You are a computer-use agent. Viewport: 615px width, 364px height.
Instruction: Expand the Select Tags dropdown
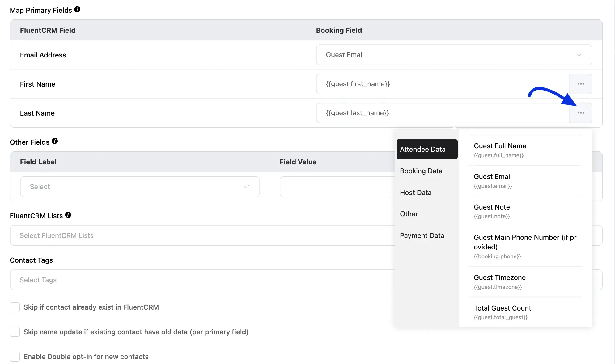tap(201, 280)
